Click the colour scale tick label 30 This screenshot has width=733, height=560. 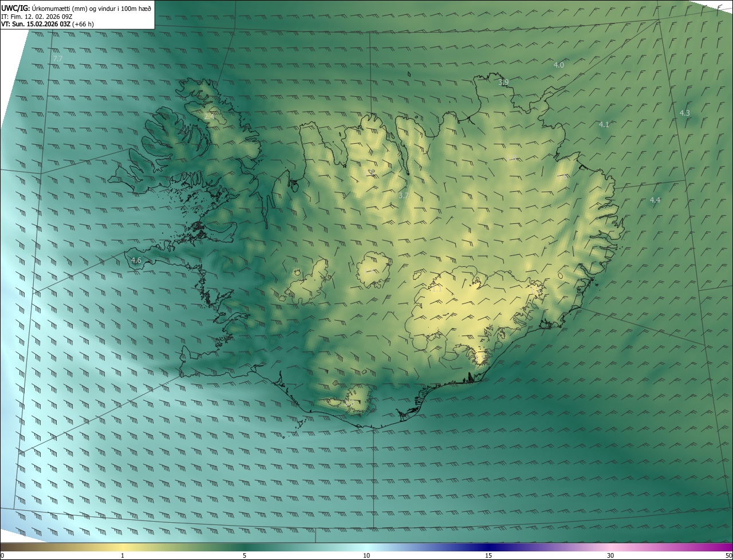pyautogui.click(x=610, y=556)
